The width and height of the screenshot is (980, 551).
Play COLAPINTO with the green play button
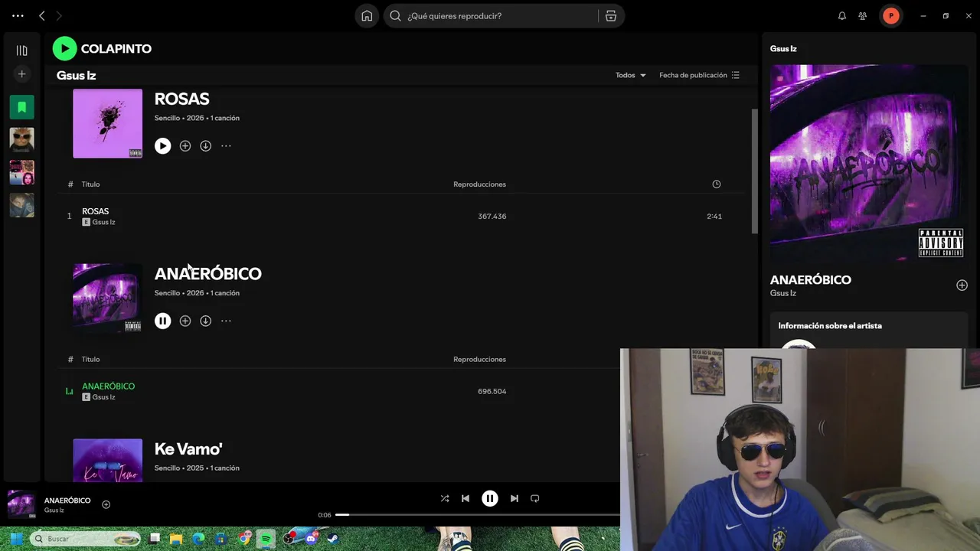(x=64, y=48)
